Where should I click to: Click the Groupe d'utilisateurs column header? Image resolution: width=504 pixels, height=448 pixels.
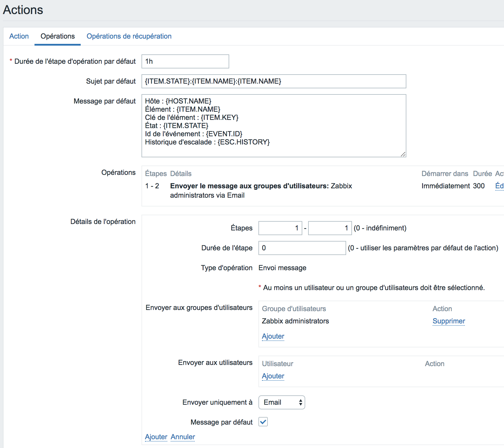point(294,309)
